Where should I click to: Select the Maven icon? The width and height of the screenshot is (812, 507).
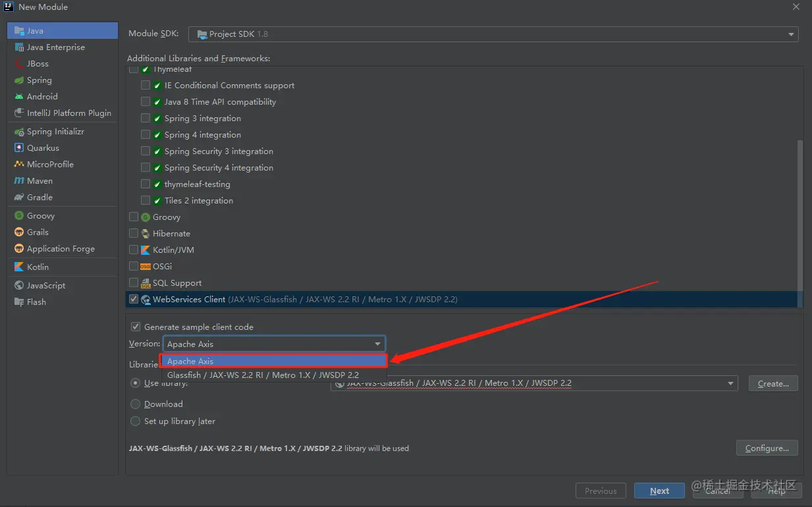point(19,181)
